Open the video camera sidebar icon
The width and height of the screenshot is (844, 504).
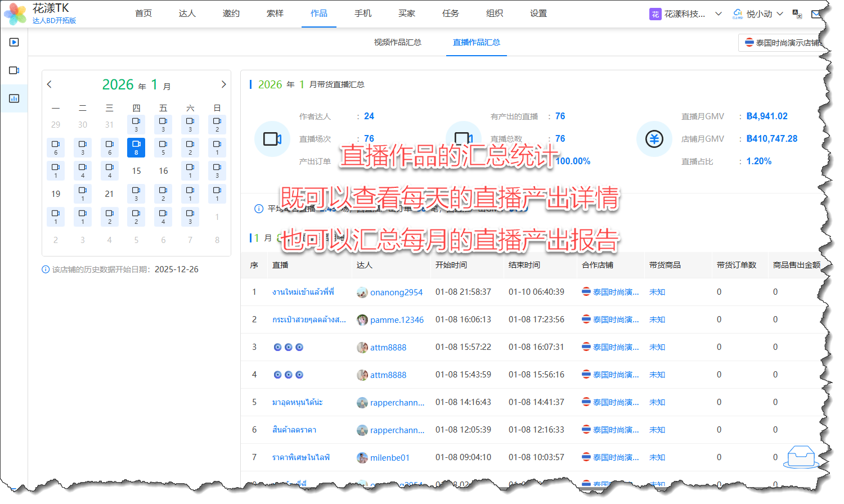point(14,70)
